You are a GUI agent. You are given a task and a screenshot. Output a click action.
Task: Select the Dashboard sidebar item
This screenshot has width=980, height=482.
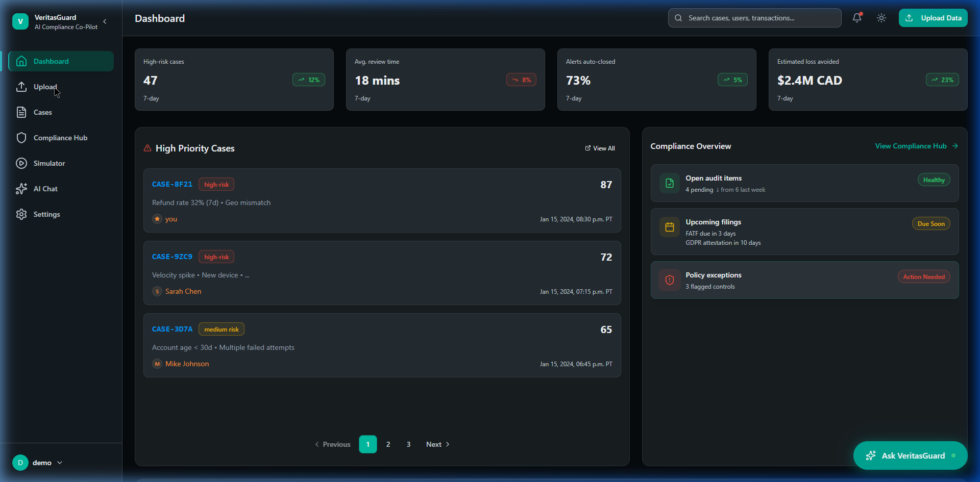pos(51,61)
